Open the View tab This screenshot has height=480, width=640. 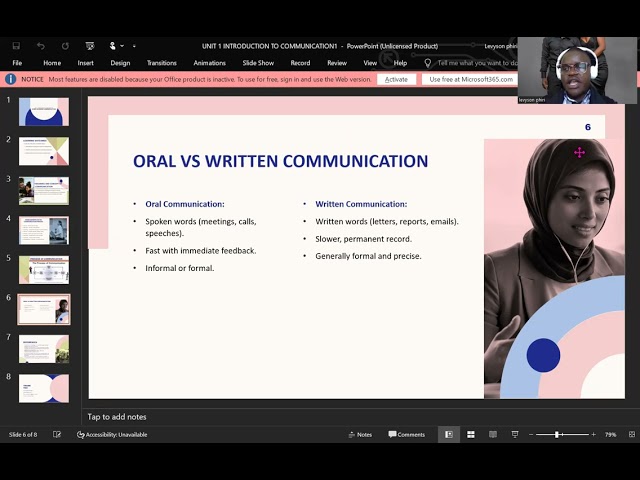tap(370, 63)
